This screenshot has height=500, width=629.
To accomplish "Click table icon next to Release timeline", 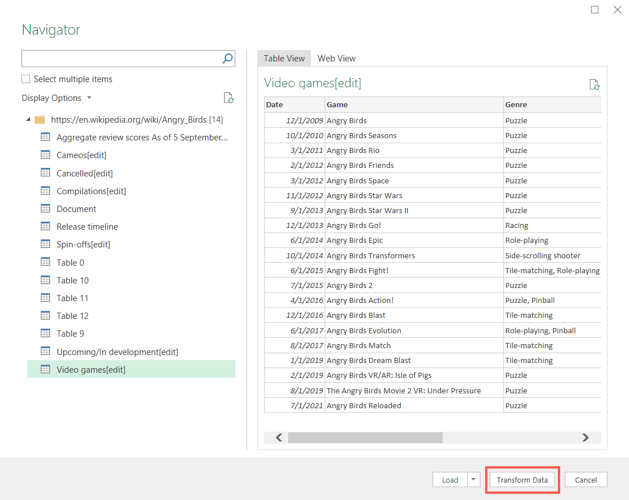I will [45, 226].
